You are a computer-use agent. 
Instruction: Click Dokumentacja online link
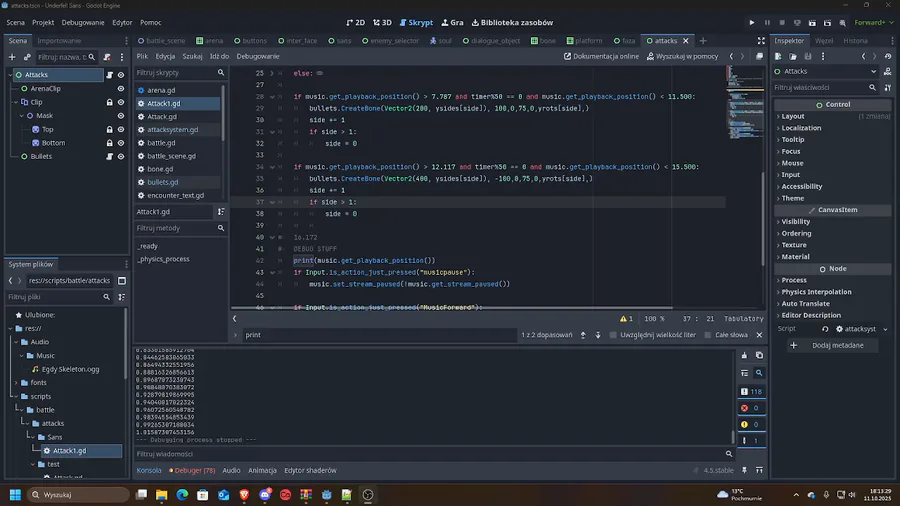tap(601, 56)
